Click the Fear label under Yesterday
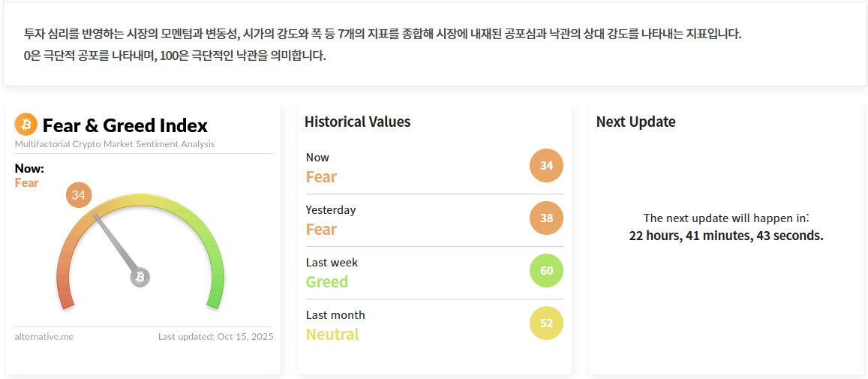 pyautogui.click(x=321, y=230)
